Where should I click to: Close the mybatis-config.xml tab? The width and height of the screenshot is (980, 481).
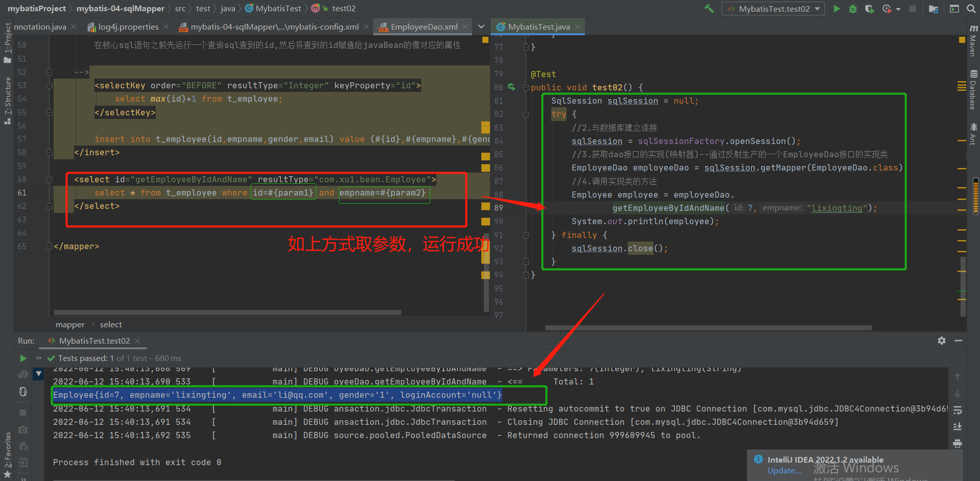pos(366,27)
